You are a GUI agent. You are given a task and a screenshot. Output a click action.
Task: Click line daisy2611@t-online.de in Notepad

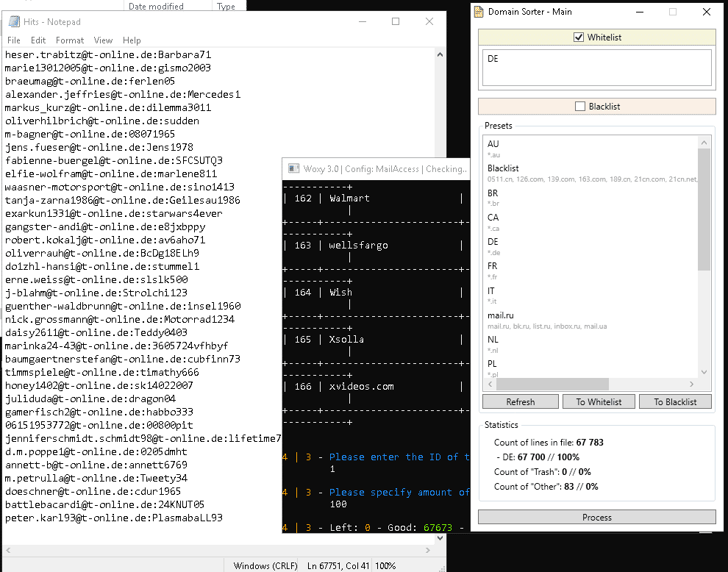pyautogui.click(x=96, y=332)
